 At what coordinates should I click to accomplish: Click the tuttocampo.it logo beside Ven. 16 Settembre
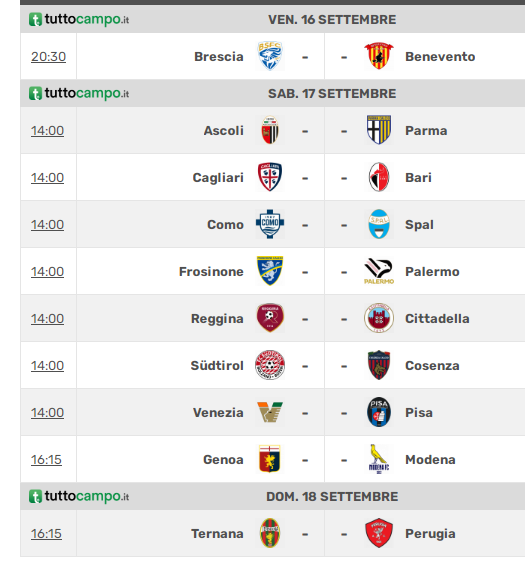click(79, 19)
